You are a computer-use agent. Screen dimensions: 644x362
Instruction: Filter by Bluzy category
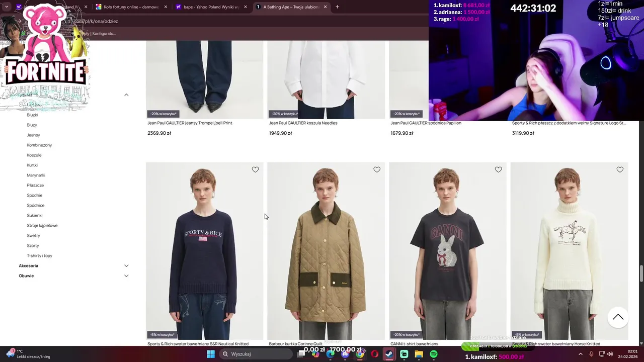point(32,125)
